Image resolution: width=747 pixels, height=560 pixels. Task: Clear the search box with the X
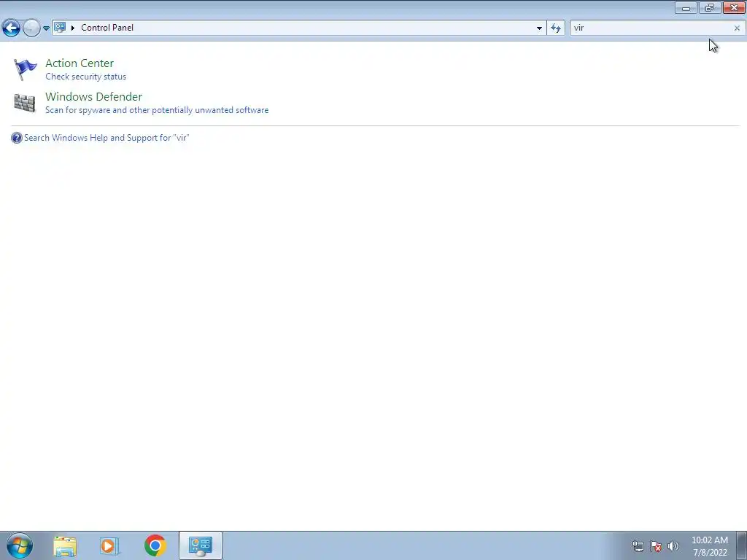pos(737,28)
